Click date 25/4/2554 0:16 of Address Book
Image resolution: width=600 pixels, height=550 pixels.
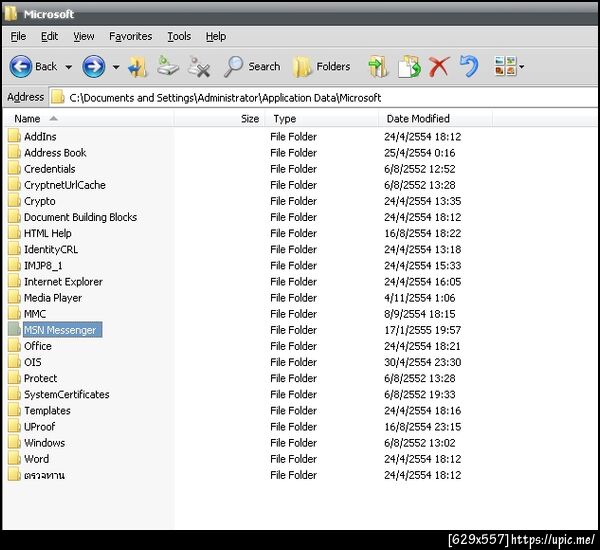[x=420, y=153]
